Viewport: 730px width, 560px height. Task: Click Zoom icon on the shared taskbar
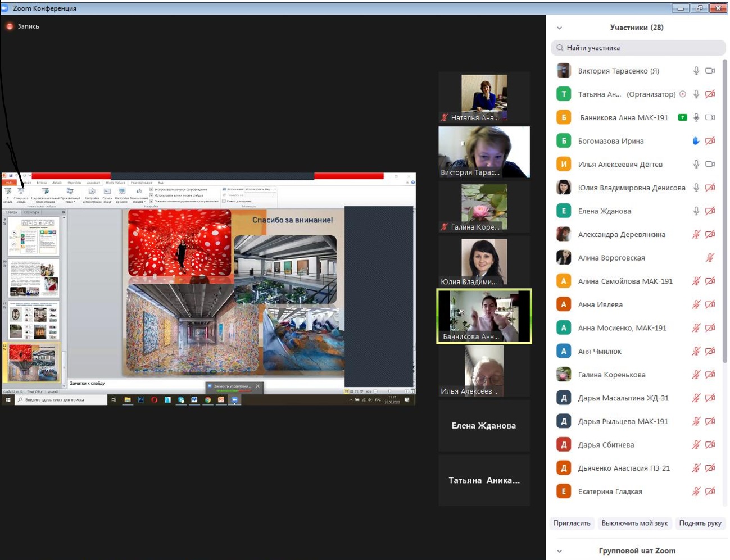point(234,400)
